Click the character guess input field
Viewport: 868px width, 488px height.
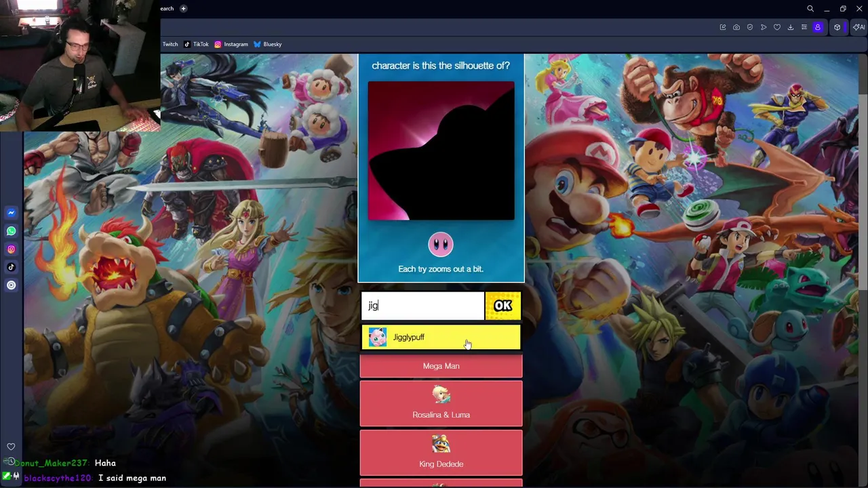422,306
